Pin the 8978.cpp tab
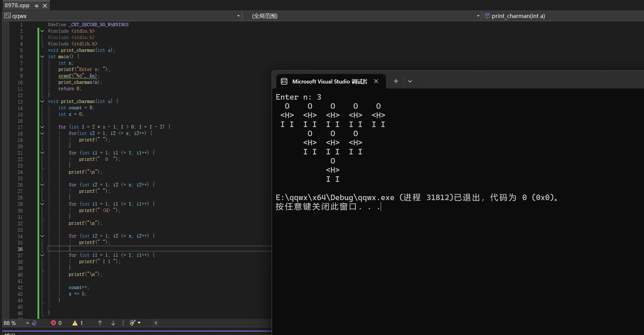This screenshot has width=644, height=335. click(x=37, y=5)
